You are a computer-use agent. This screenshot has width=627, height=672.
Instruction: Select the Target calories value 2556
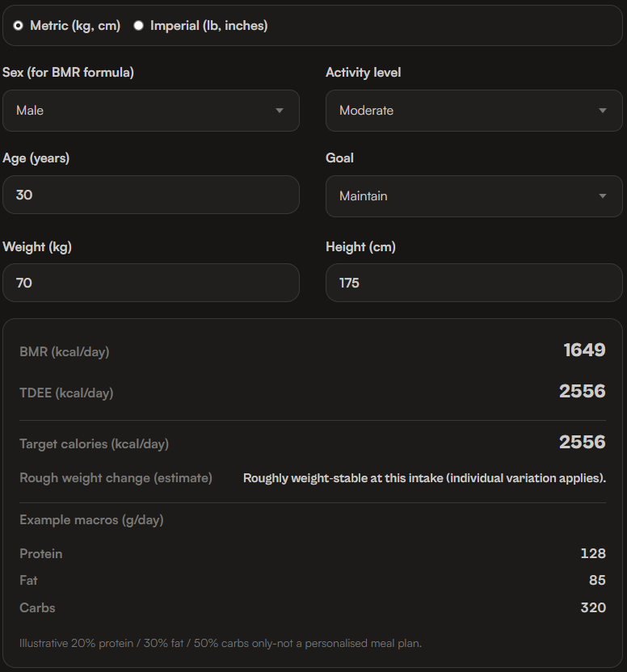click(582, 442)
